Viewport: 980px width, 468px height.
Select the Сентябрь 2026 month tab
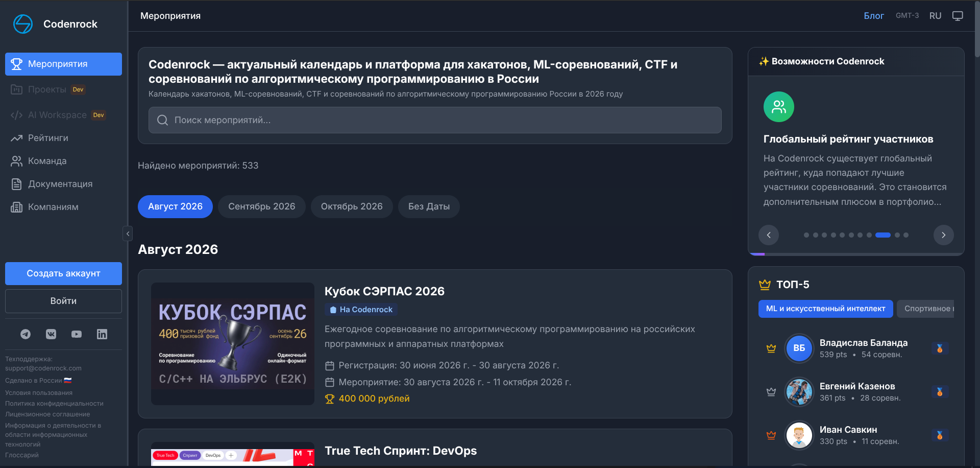(261, 206)
